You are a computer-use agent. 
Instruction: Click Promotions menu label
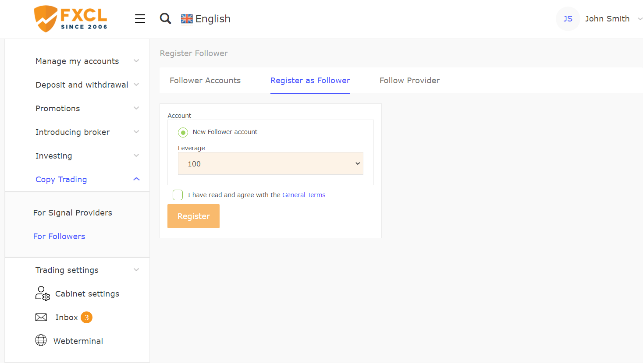point(58,109)
